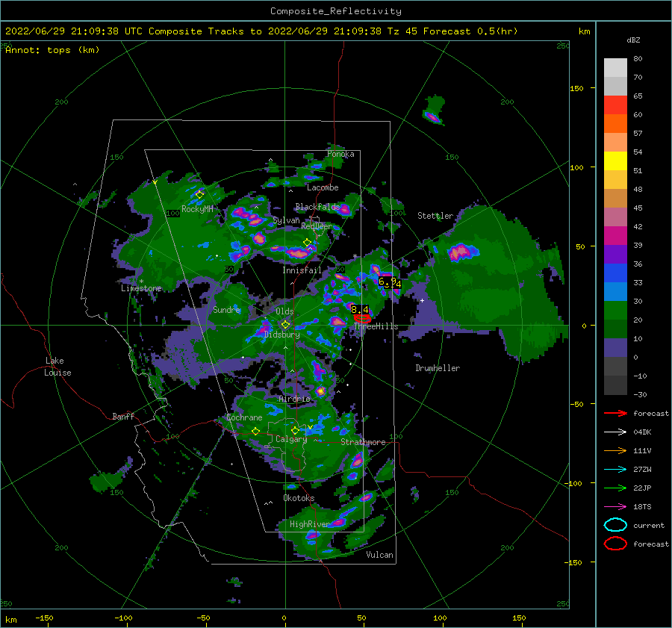The width and height of the screenshot is (672, 628).
Task: Click the cyan current ellipse legend symbol
Action: tap(615, 525)
